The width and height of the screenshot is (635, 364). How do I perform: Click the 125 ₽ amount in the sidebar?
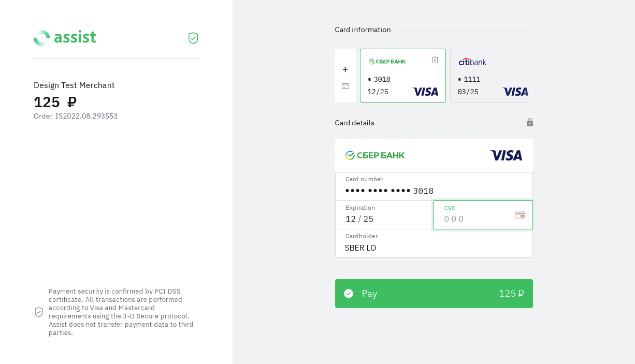[55, 102]
